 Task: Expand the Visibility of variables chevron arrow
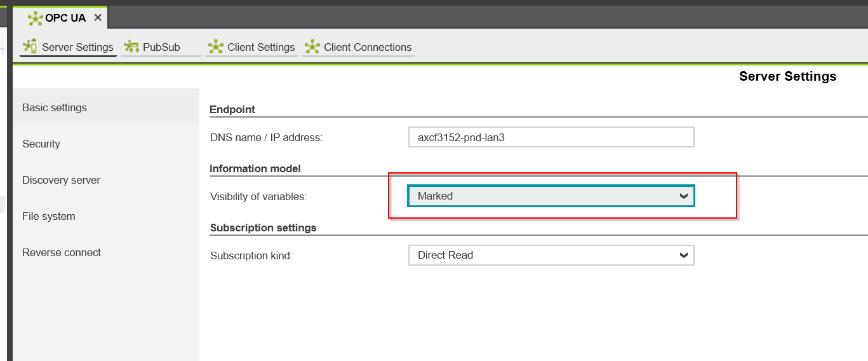pyautogui.click(x=684, y=196)
